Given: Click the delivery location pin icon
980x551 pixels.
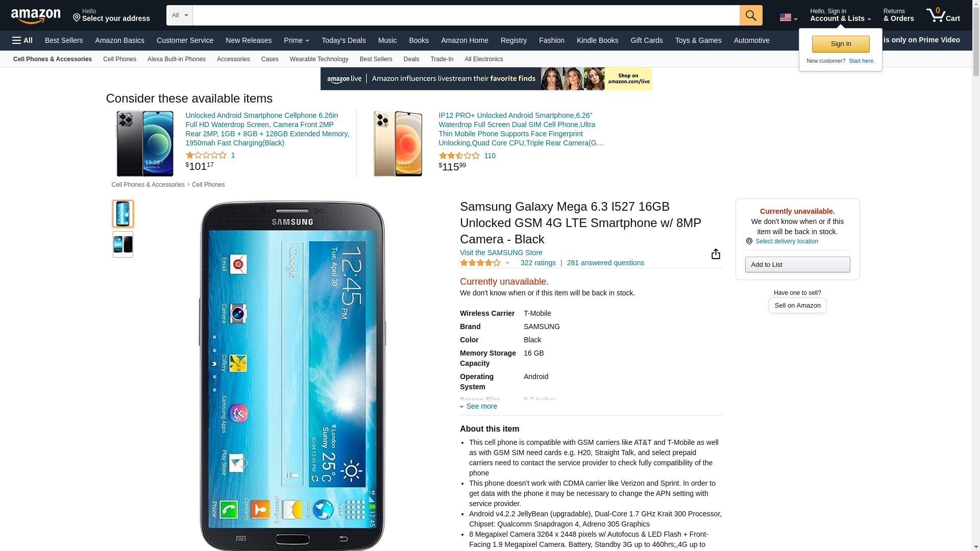Looking at the screenshot, I should [749, 241].
